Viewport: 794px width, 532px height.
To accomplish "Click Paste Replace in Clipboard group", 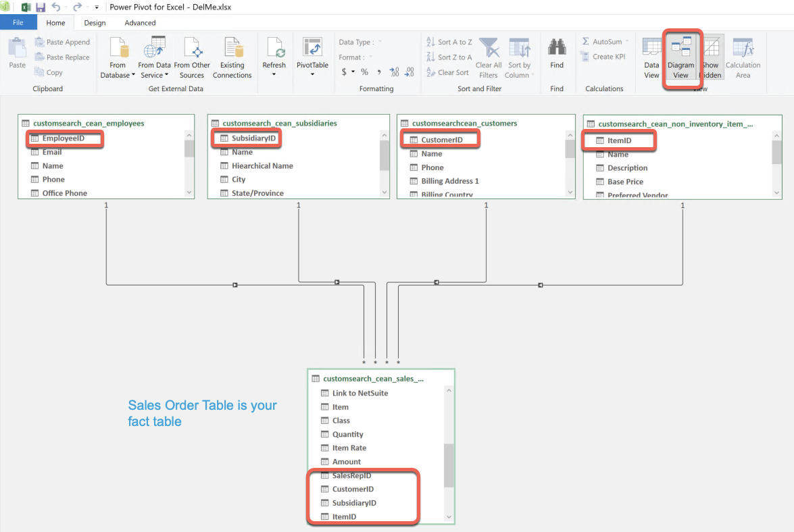I will coord(62,57).
